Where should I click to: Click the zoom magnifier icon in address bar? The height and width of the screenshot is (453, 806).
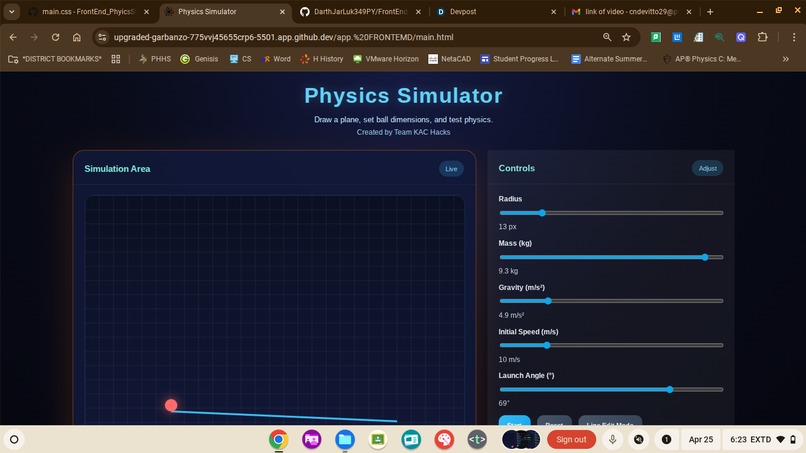[607, 37]
